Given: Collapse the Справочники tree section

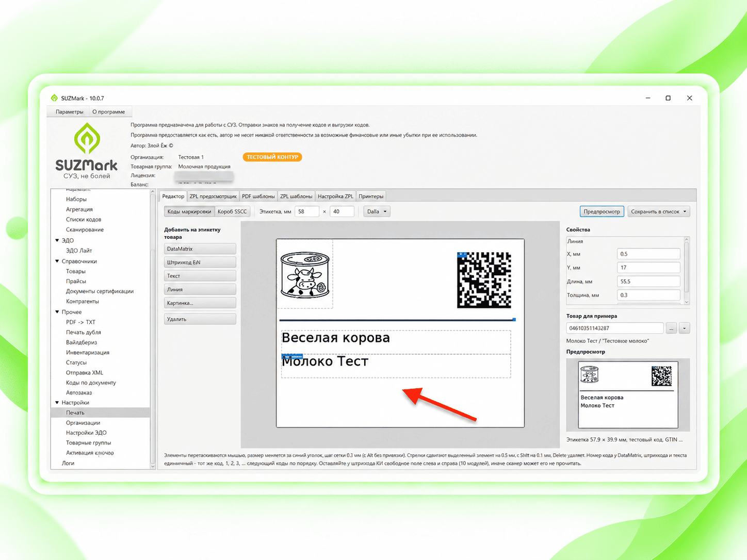Looking at the screenshot, I should click(x=57, y=261).
